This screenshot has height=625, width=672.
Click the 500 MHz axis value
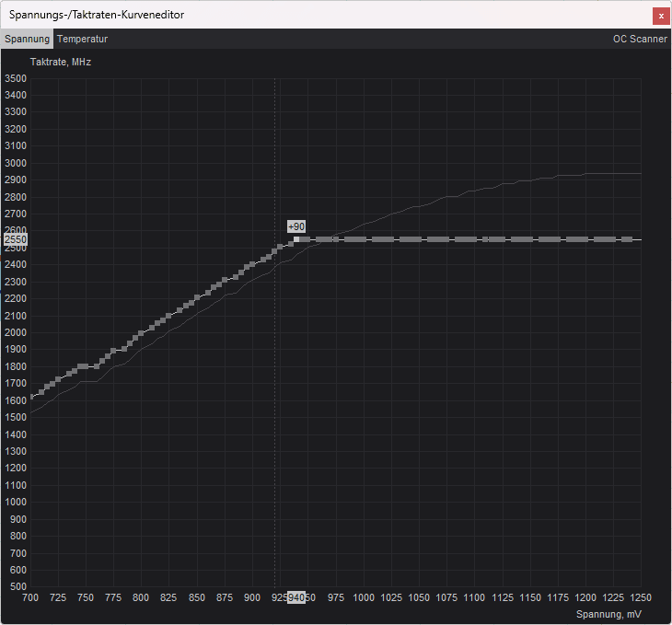click(x=18, y=586)
